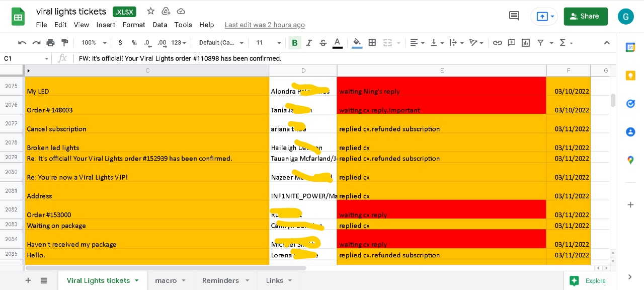Increase decimal places icon
Screen dimensions: 644x290
[x=162, y=43]
